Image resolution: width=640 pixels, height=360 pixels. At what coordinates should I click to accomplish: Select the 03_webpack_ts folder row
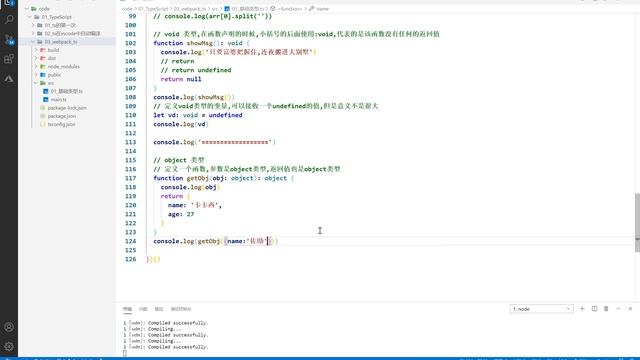point(67,42)
